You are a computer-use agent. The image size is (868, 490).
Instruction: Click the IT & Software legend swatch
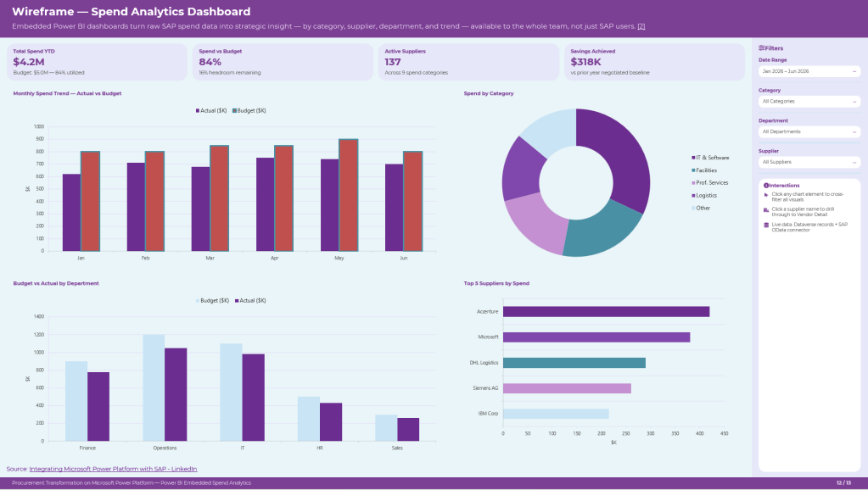(693, 158)
